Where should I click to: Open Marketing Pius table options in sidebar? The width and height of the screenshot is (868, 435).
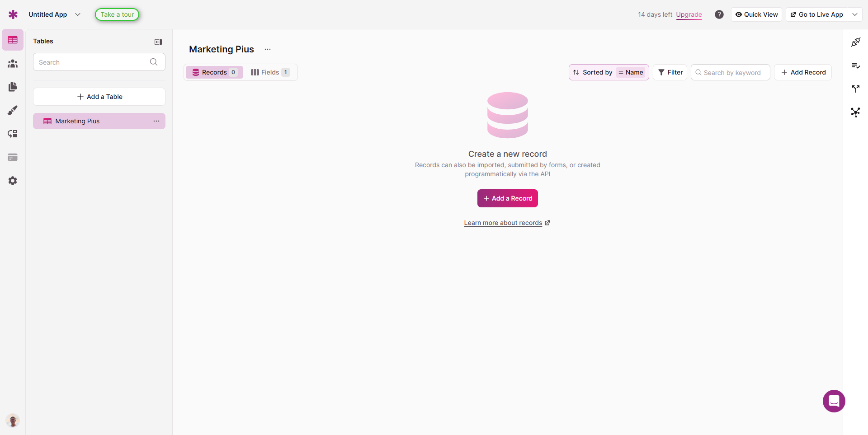point(156,121)
